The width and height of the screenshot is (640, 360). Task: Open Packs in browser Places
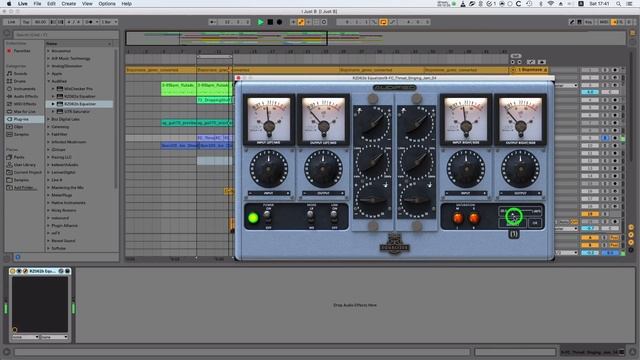(x=19, y=157)
